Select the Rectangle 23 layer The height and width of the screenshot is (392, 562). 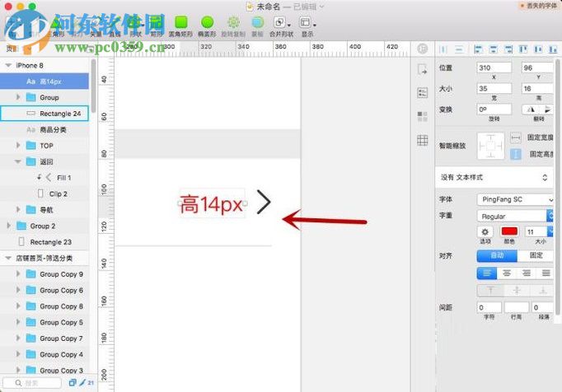(44, 242)
